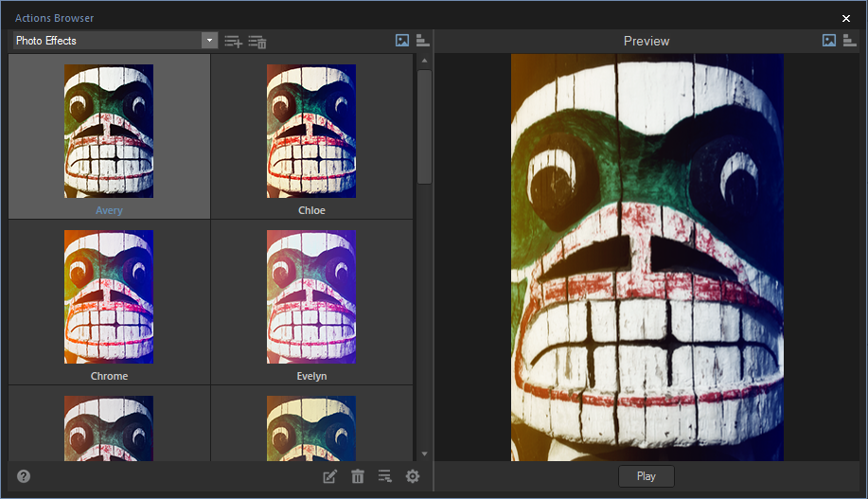Click the Play button
The width and height of the screenshot is (868, 499).
[x=646, y=476]
